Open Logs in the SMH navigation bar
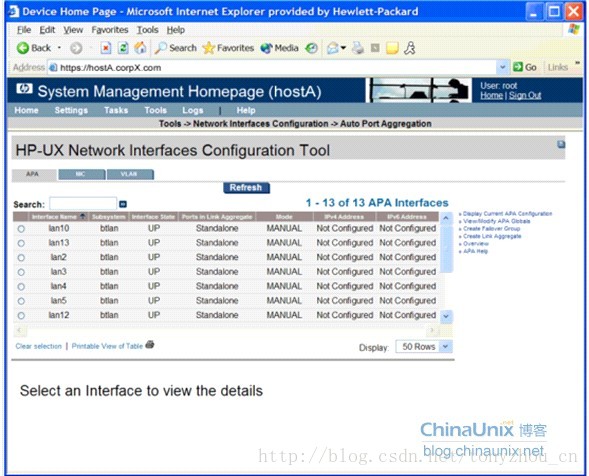Image resolution: width=589 pixels, height=476 pixels. [193, 110]
